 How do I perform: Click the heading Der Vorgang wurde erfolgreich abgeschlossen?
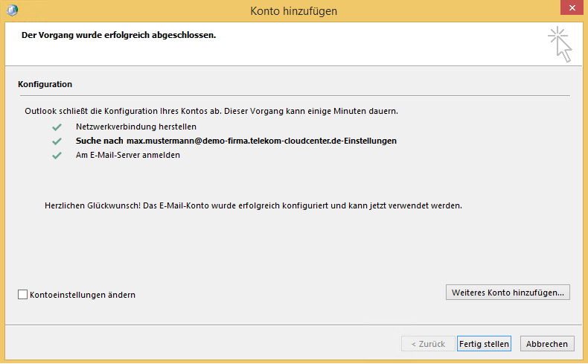pos(118,35)
